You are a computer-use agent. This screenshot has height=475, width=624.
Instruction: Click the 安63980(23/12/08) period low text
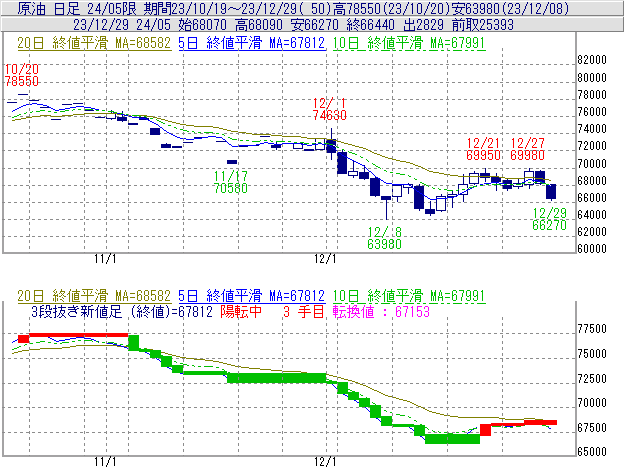coord(511,8)
